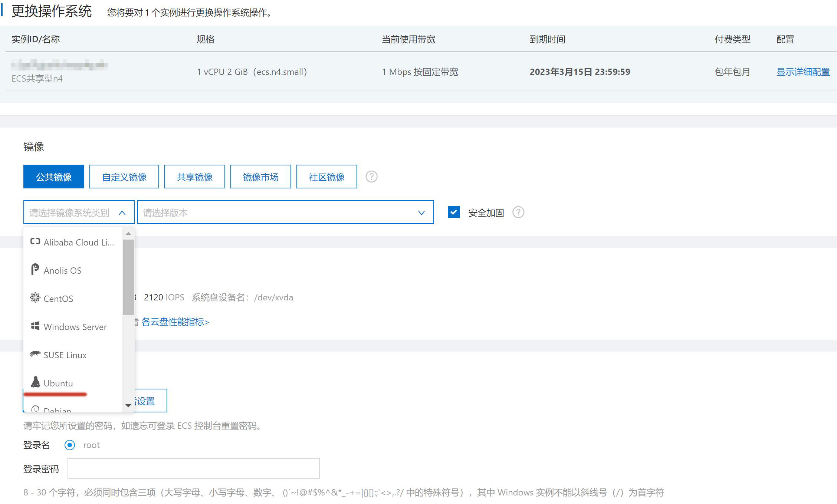This screenshot has width=837, height=504.
Task: Open help icon beside 安全加固
Action: (518, 213)
